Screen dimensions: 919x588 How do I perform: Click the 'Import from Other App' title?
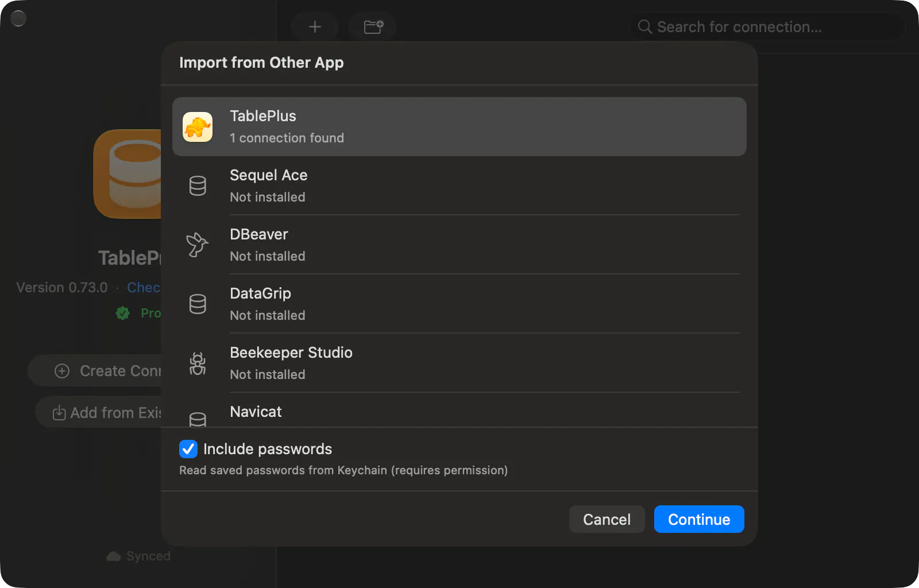click(x=261, y=63)
